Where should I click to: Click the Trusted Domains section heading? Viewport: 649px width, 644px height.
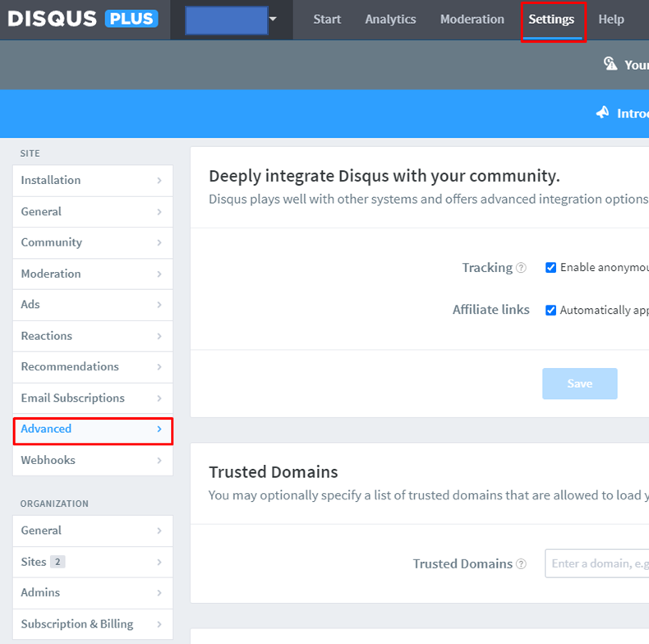(274, 471)
